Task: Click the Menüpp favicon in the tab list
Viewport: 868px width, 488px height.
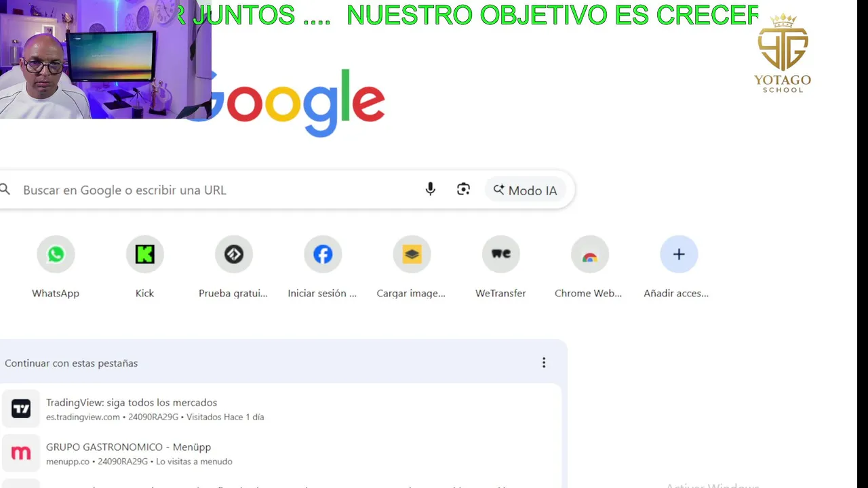Action: coord(21,453)
